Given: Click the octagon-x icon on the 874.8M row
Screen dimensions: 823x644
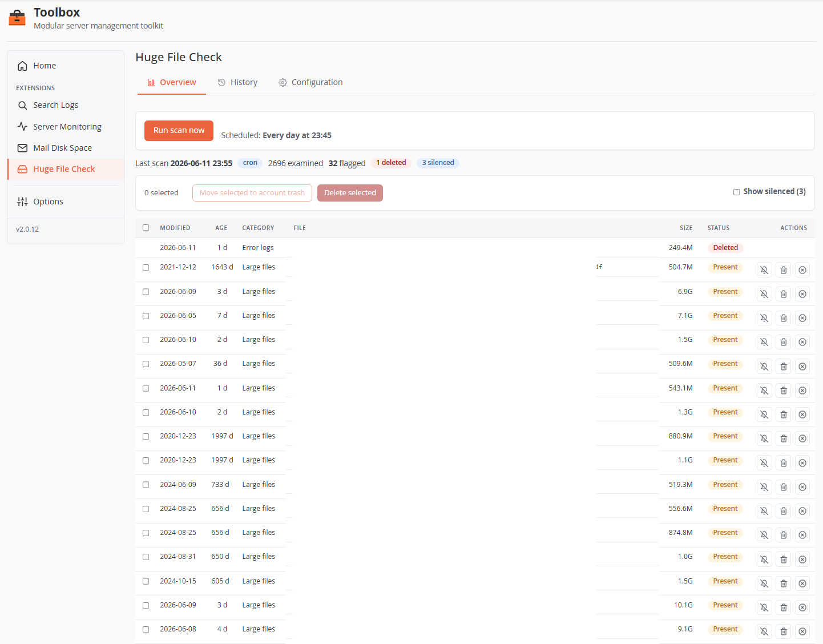Looking at the screenshot, I should (x=802, y=535).
